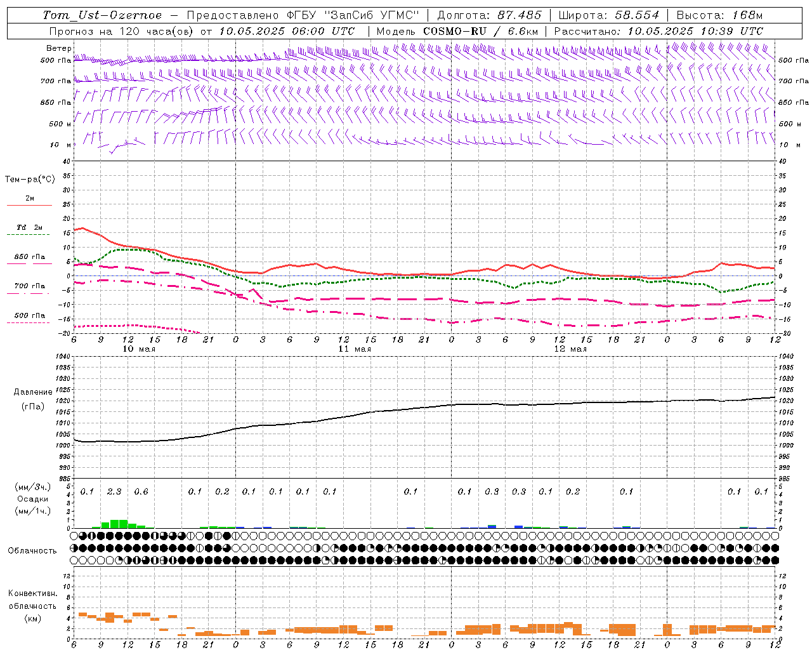Image resolution: width=812 pixels, height=650 pixels.
Task: Click the '(мм/1ч.)' precipitation unit label
Action: (32, 511)
